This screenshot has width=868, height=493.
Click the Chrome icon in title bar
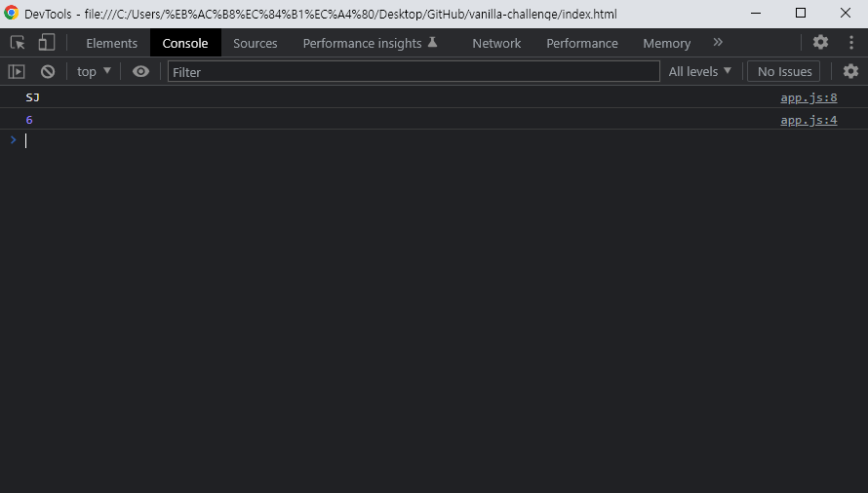click(x=11, y=14)
